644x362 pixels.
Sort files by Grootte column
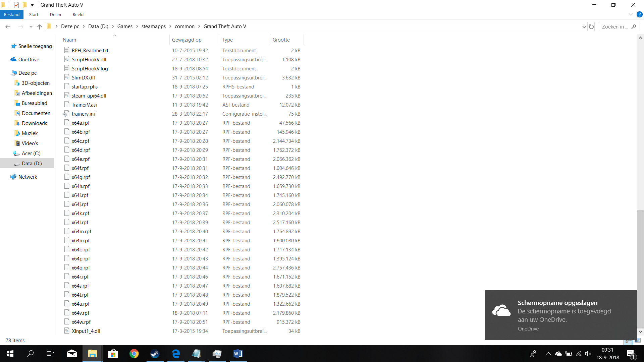[x=281, y=40]
